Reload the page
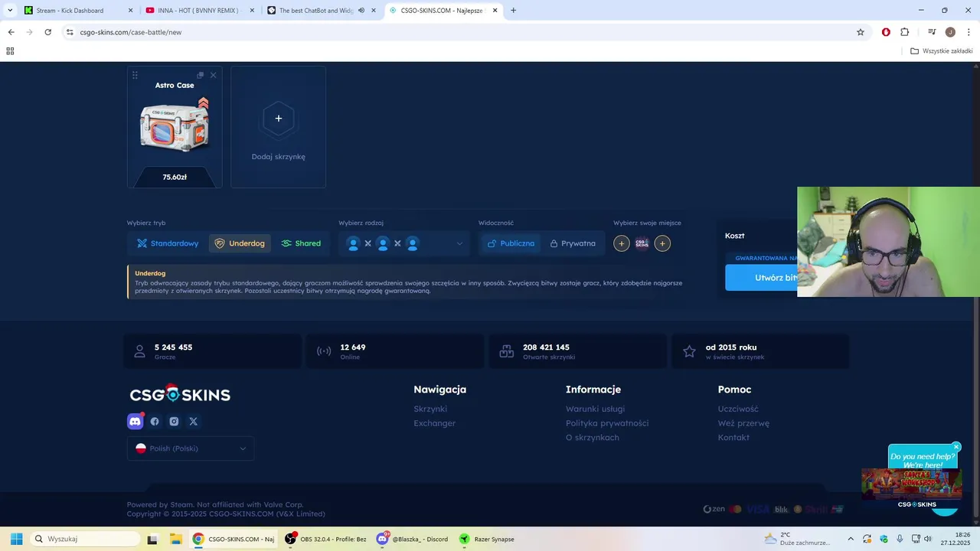The width and height of the screenshot is (980, 551). tap(47, 32)
